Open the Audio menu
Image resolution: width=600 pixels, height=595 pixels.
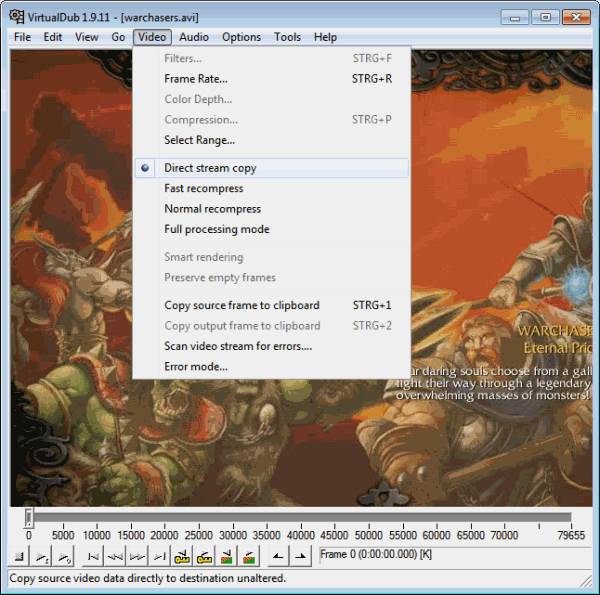[194, 37]
